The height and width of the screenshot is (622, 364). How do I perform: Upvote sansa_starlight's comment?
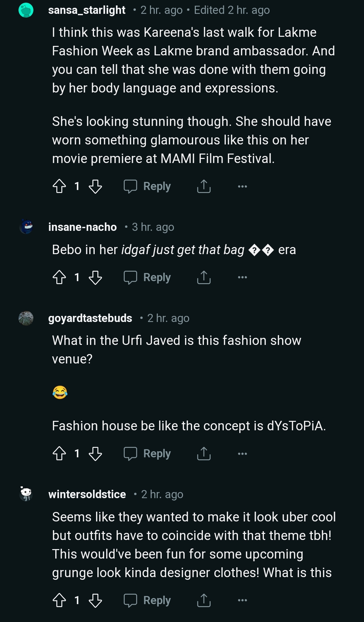(59, 186)
